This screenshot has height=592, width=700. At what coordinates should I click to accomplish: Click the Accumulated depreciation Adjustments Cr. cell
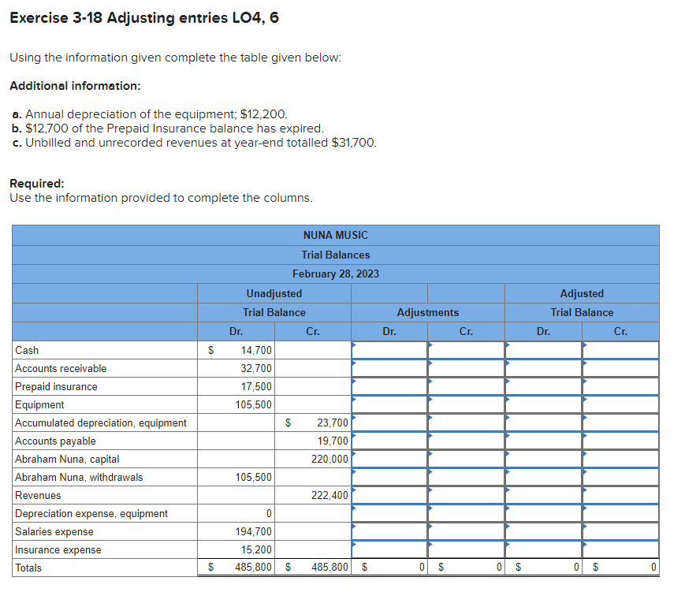[465, 423]
